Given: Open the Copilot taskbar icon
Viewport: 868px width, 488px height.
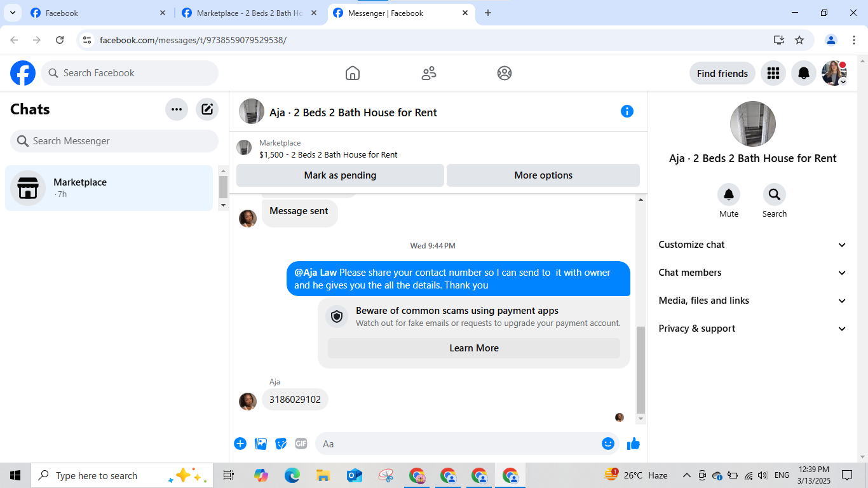Looking at the screenshot, I should (x=261, y=475).
